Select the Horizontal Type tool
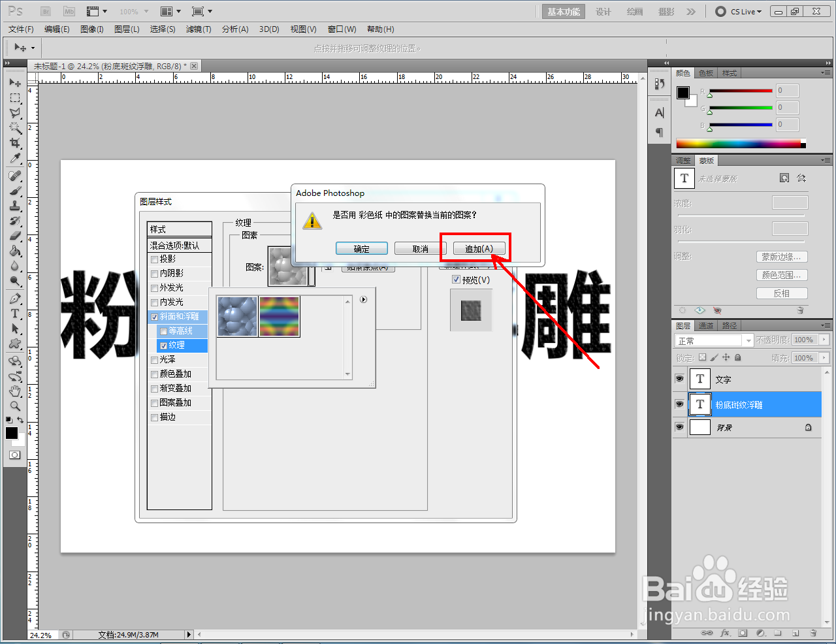 (x=15, y=314)
